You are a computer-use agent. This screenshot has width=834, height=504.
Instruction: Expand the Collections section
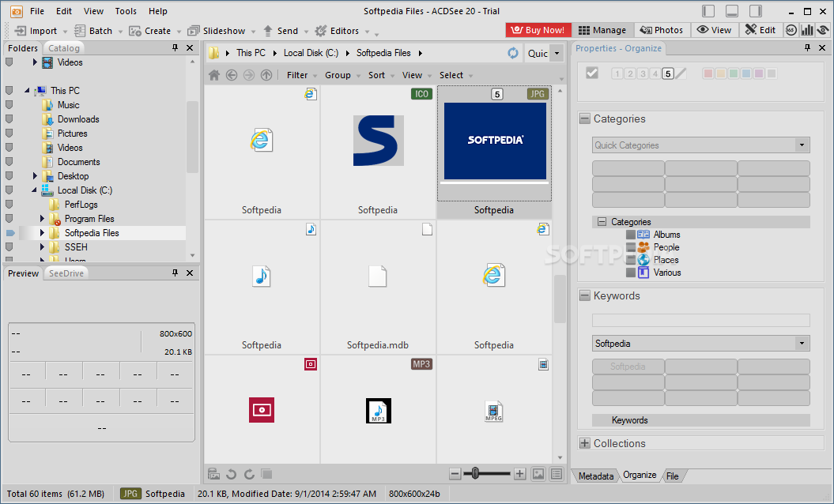584,443
